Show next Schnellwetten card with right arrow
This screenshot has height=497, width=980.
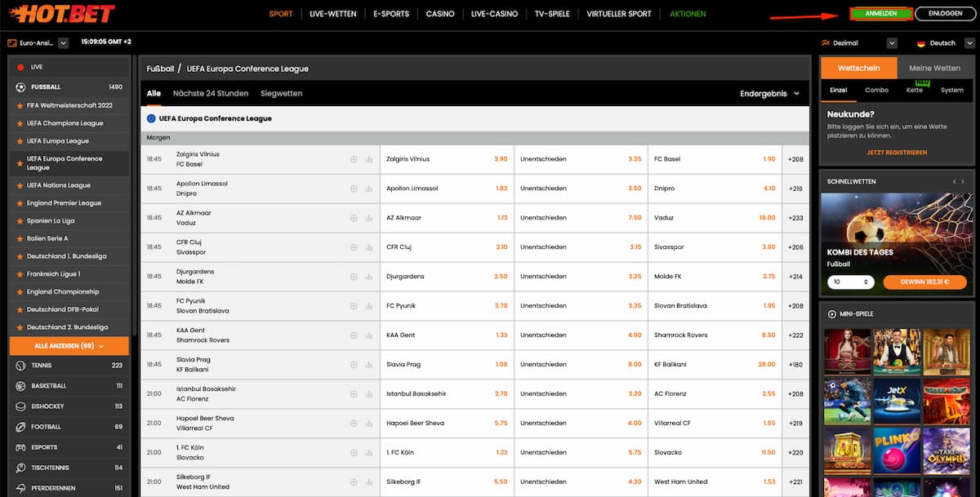pos(964,181)
